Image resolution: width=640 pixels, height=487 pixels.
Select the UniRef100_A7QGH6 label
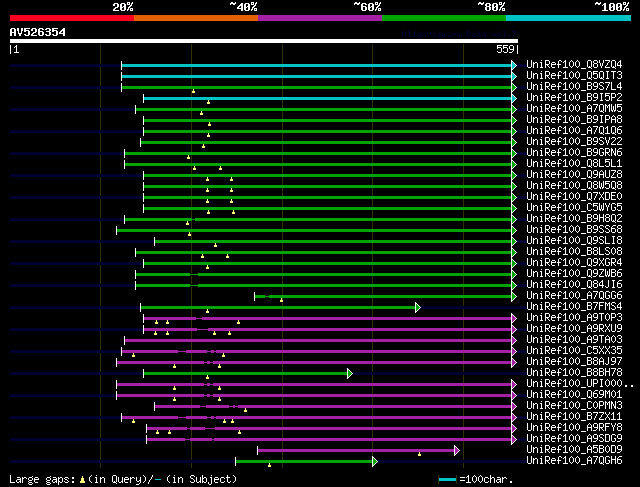[574, 461]
